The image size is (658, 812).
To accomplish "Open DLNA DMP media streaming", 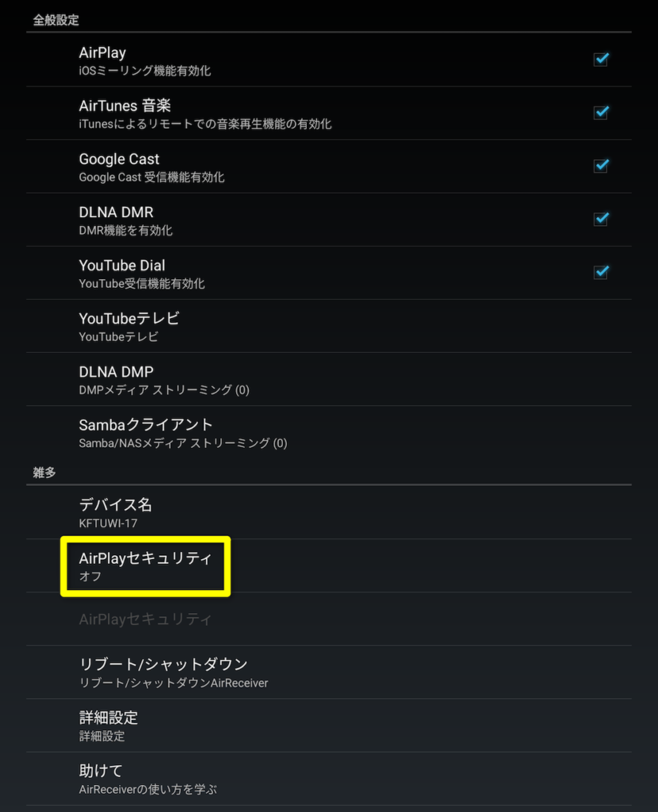I will [x=329, y=380].
